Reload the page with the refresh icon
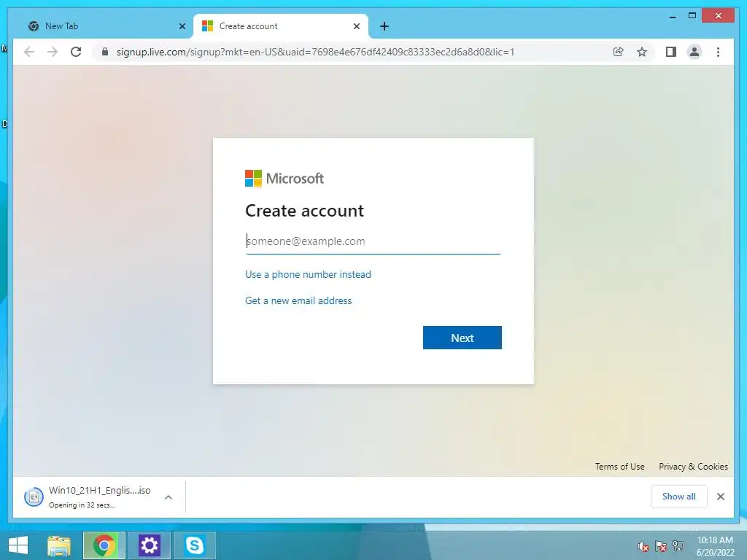This screenshot has width=747, height=560. coord(76,52)
